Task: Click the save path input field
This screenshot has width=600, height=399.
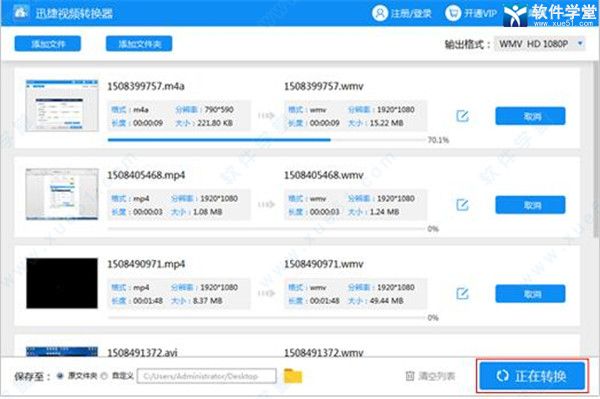Action: (207, 376)
